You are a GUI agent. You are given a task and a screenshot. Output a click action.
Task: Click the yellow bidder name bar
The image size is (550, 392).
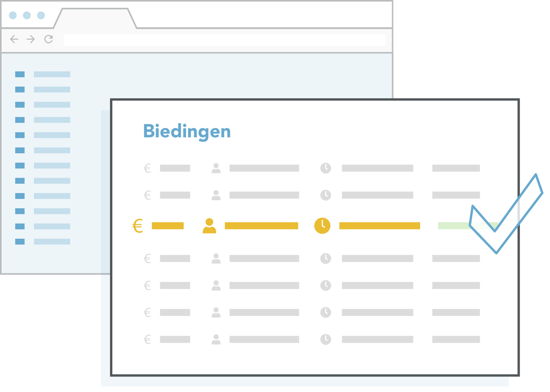tap(261, 226)
